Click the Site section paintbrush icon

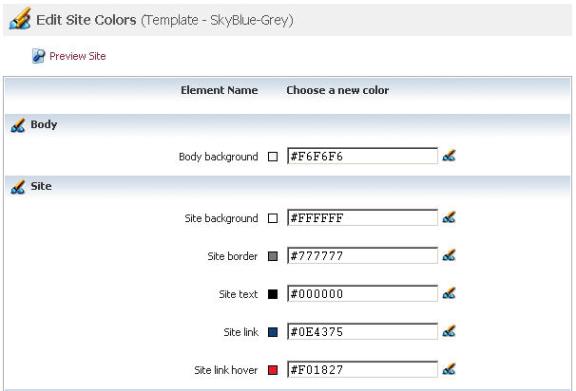coord(18,187)
